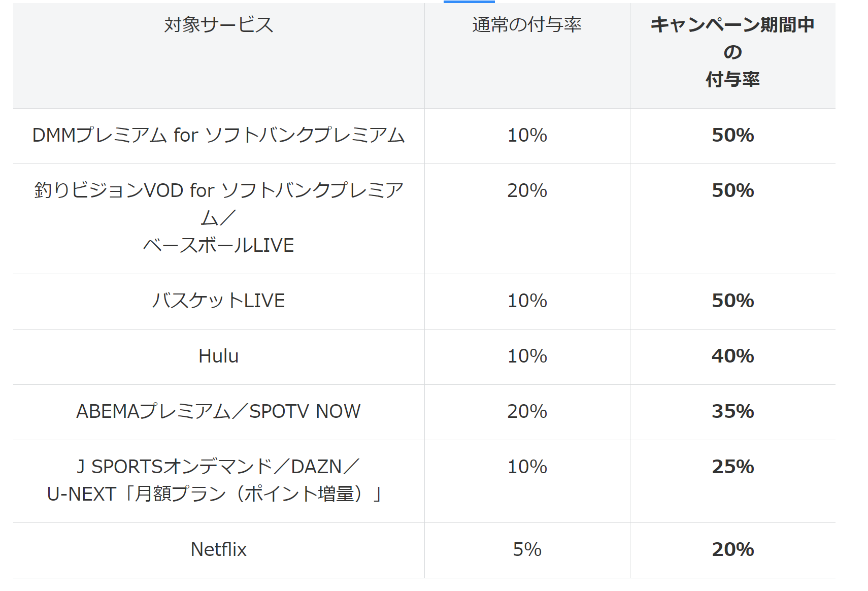The width and height of the screenshot is (868, 591).
Task: Click the 25% campaign rate for J SPORTS
Action: (732, 467)
